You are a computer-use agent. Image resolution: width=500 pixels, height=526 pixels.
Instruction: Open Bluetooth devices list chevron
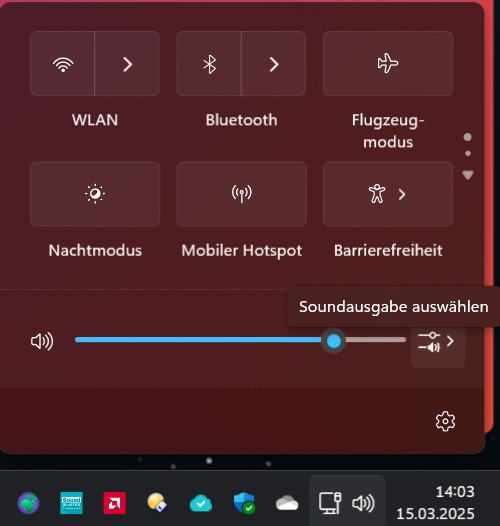[274, 64]
